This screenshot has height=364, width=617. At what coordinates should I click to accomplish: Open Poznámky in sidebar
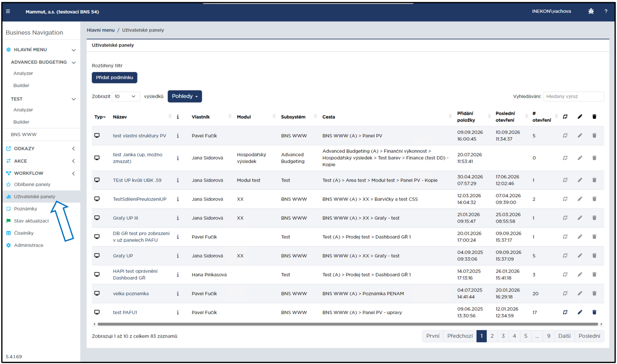coord(25,209)
